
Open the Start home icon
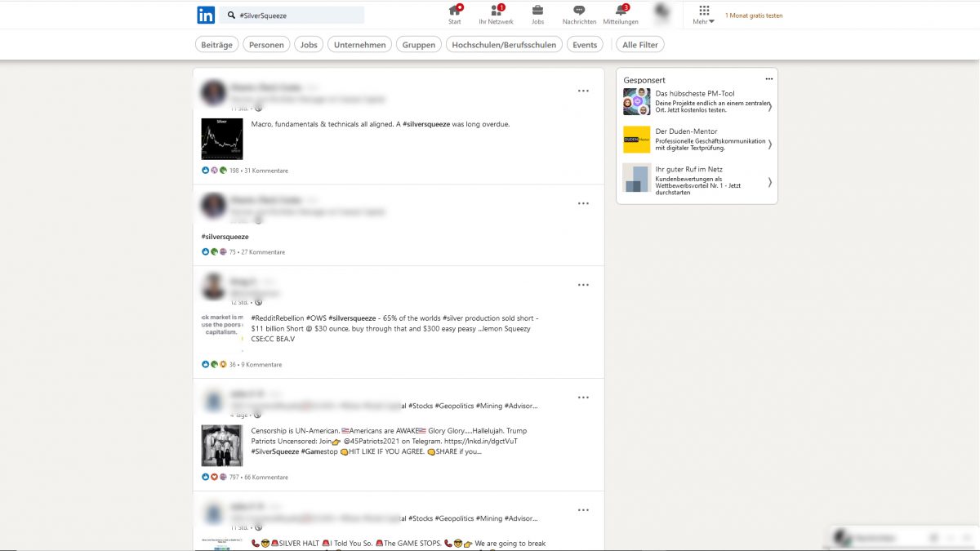[455, 11]
